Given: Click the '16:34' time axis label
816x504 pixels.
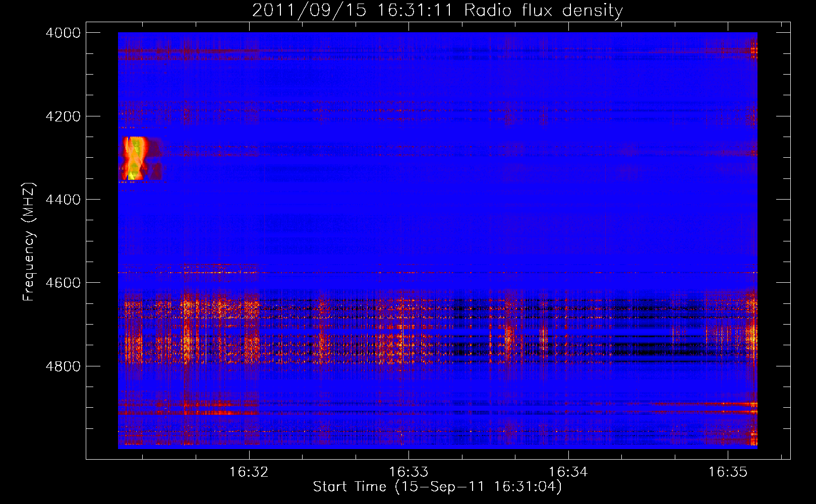Looking at the screenshot, I should 568,472.
